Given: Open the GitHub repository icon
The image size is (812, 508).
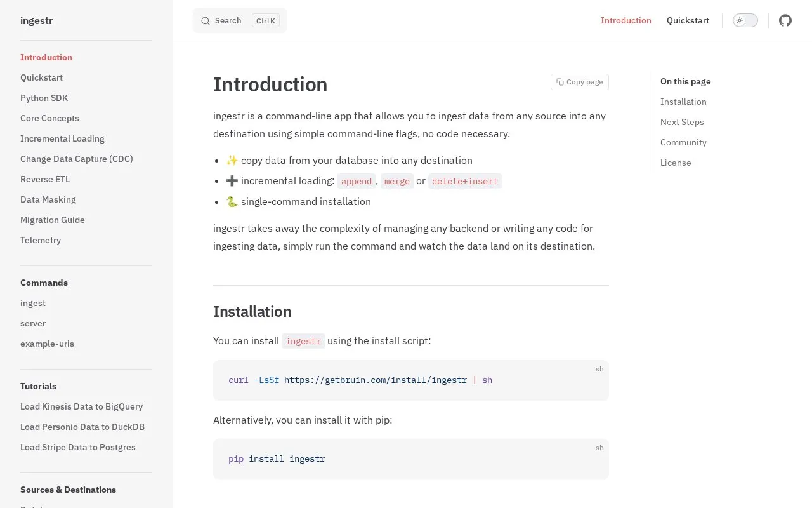Looking at the screenshot, I should click(785, 20).
